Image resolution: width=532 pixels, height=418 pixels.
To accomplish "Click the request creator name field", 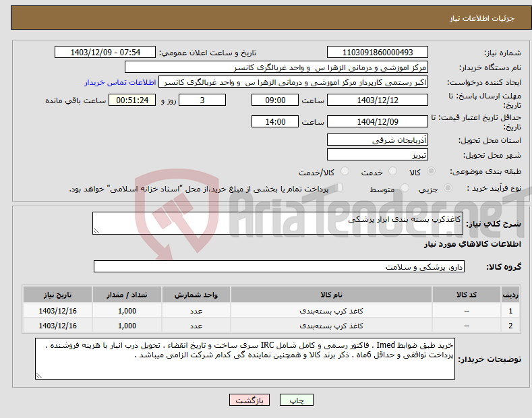I will [x=293, y=82].
